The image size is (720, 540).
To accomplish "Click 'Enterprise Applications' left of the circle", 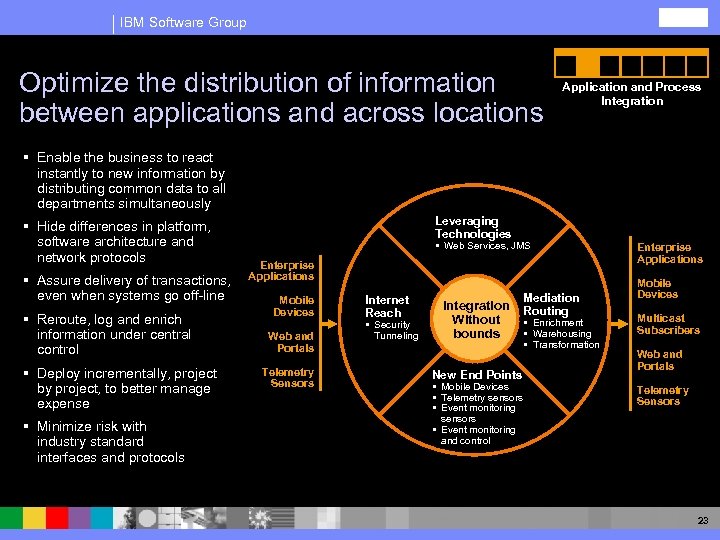I will point(281,270).
